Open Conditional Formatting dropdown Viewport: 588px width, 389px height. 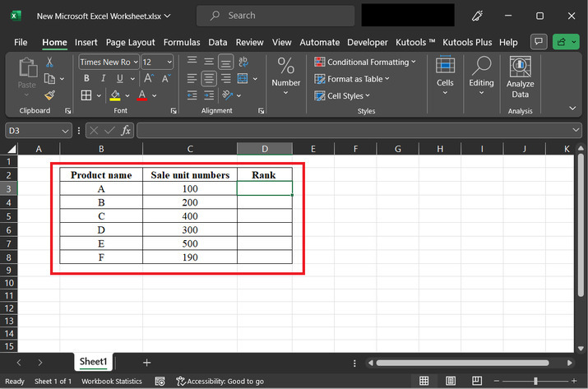[x=366, y=63]
